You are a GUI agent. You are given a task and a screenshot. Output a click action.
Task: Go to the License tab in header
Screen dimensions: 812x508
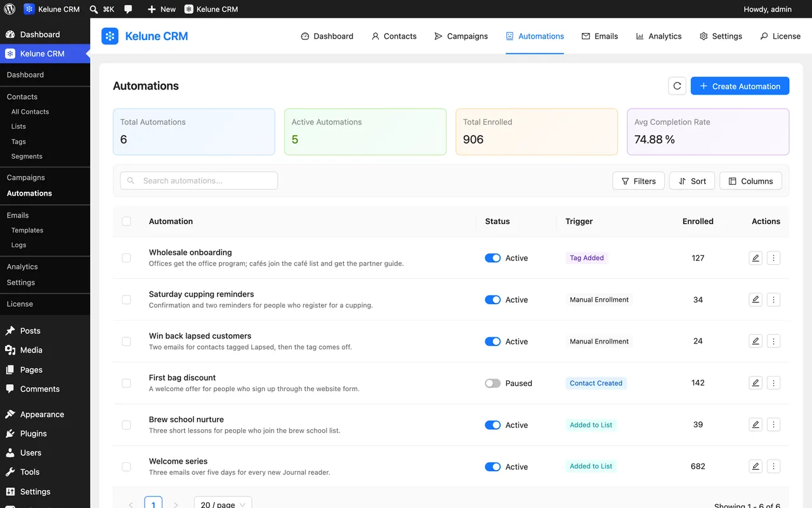pos(780,36)
